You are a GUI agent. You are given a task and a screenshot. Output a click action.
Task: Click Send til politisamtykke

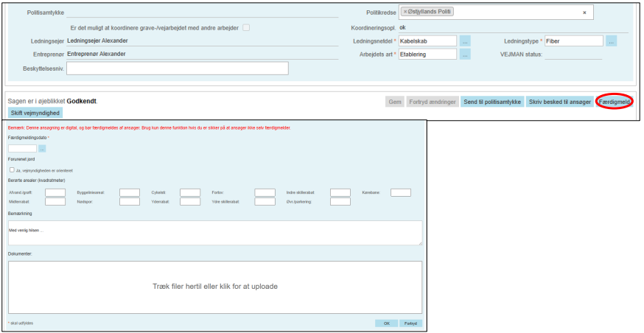tap(492, 102)
